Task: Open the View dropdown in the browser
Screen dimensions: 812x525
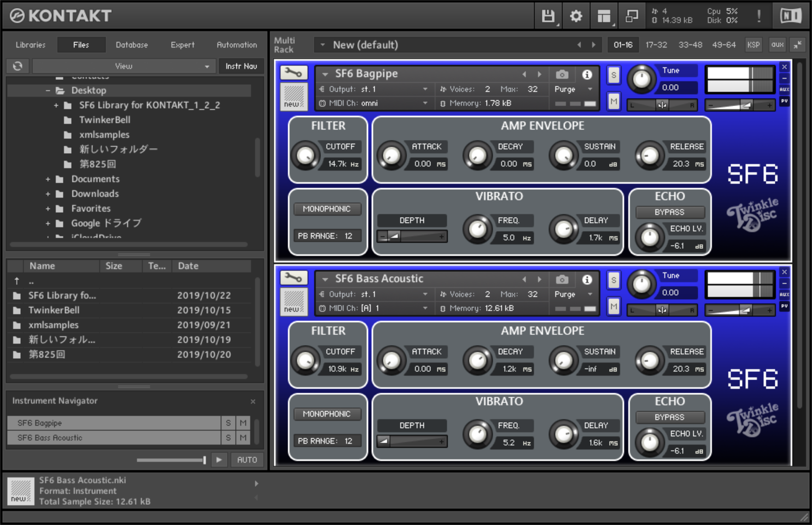Action: (124, 66)
